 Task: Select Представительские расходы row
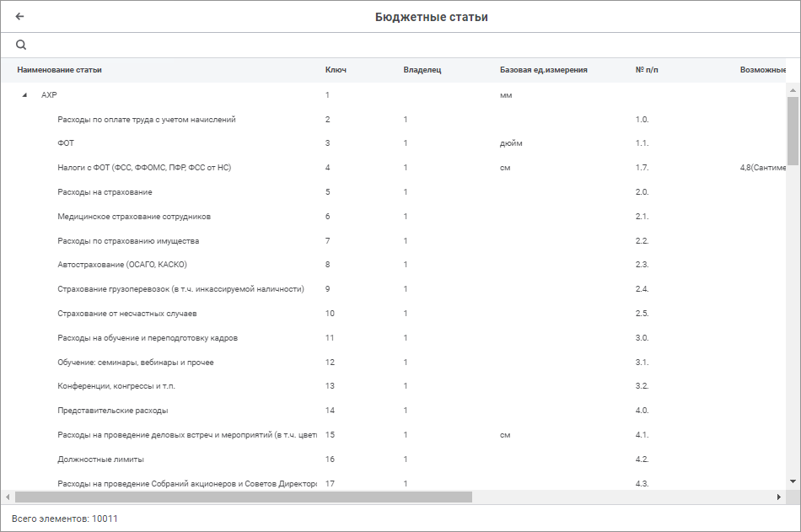[x=112, y=411]
